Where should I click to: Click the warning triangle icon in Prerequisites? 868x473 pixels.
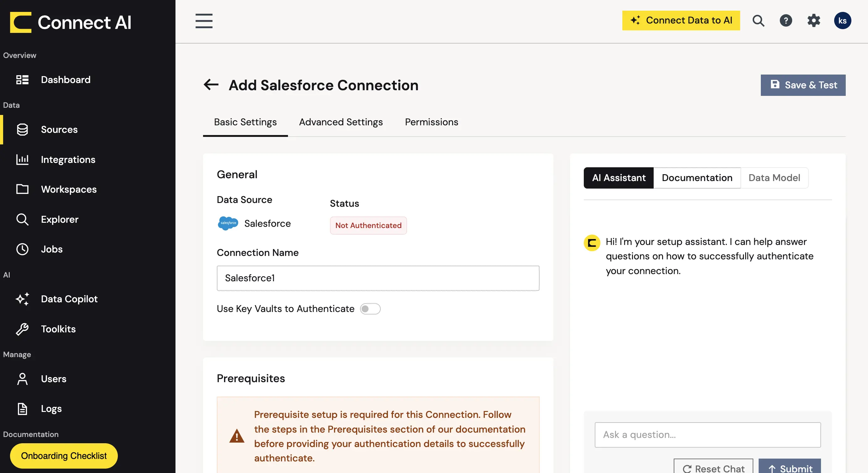[237, 436]
